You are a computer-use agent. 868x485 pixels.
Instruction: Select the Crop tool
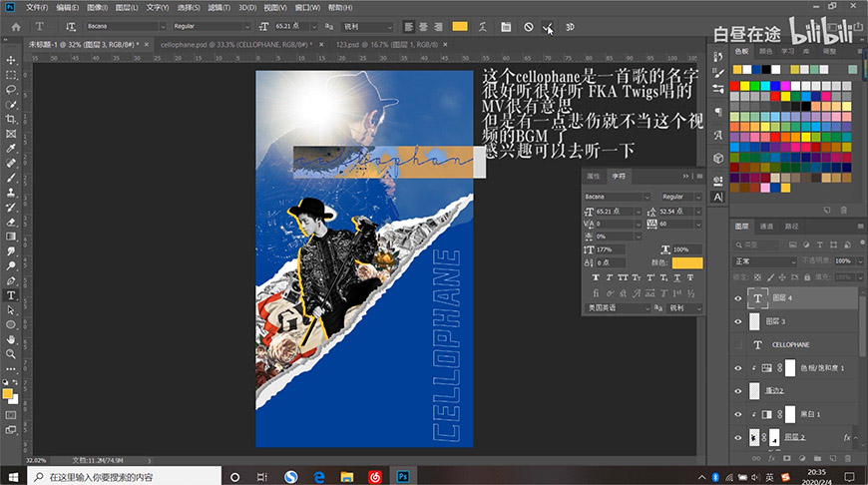click(11, 119)
